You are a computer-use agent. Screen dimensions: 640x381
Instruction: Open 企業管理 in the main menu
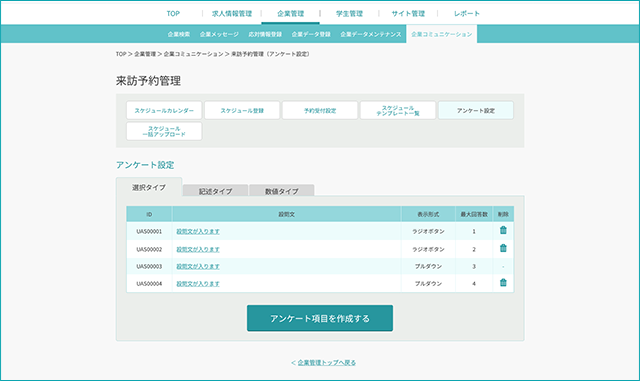click(x=291, y=13)
